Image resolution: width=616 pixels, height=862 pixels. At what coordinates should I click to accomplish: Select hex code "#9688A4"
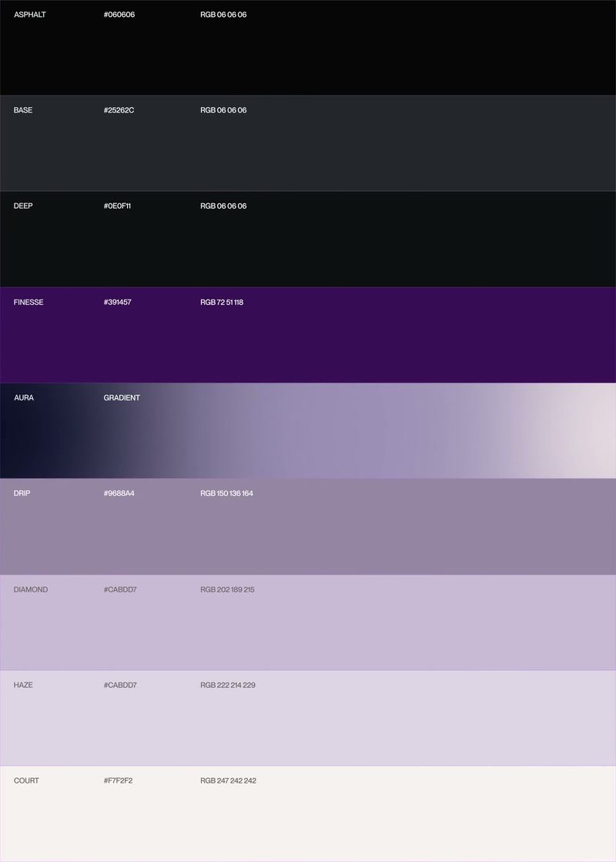pyautogui.click(x=119, y=494)
